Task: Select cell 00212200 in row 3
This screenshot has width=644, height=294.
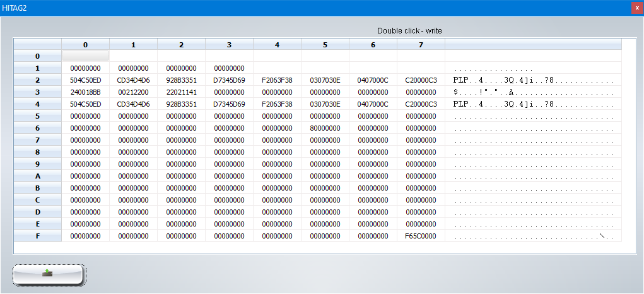Action: (x=134, y=92)
